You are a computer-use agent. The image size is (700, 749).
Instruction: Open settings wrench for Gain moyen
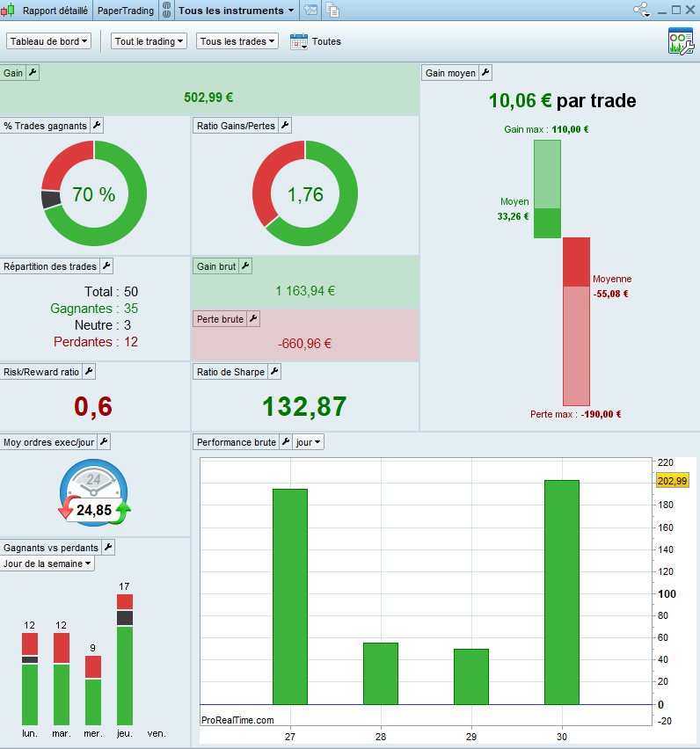click(x=485, y=73)
